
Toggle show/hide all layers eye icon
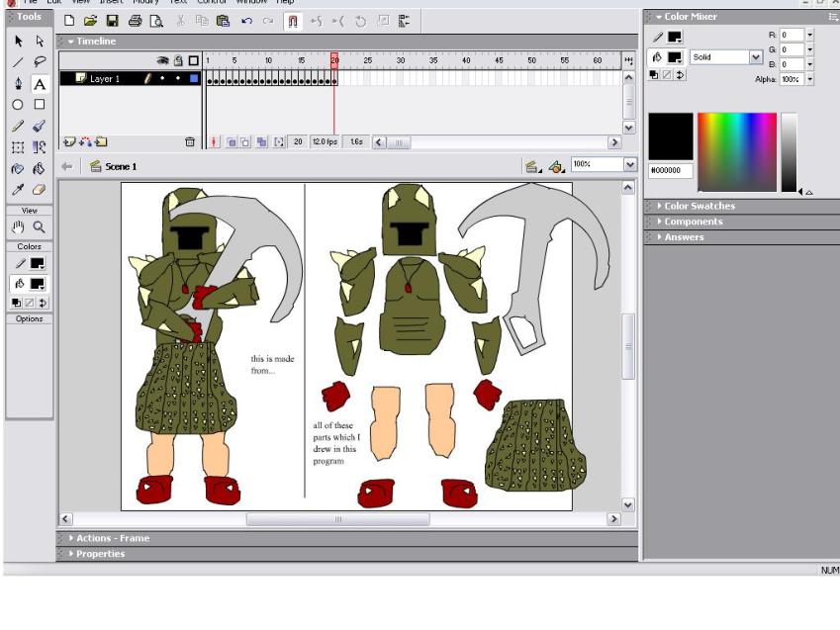[162, 61]
